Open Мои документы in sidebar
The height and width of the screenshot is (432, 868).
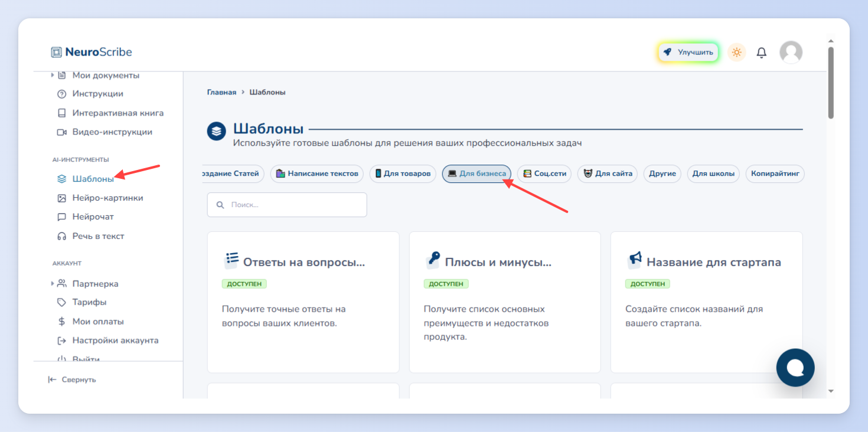click(x=106, y=75)
